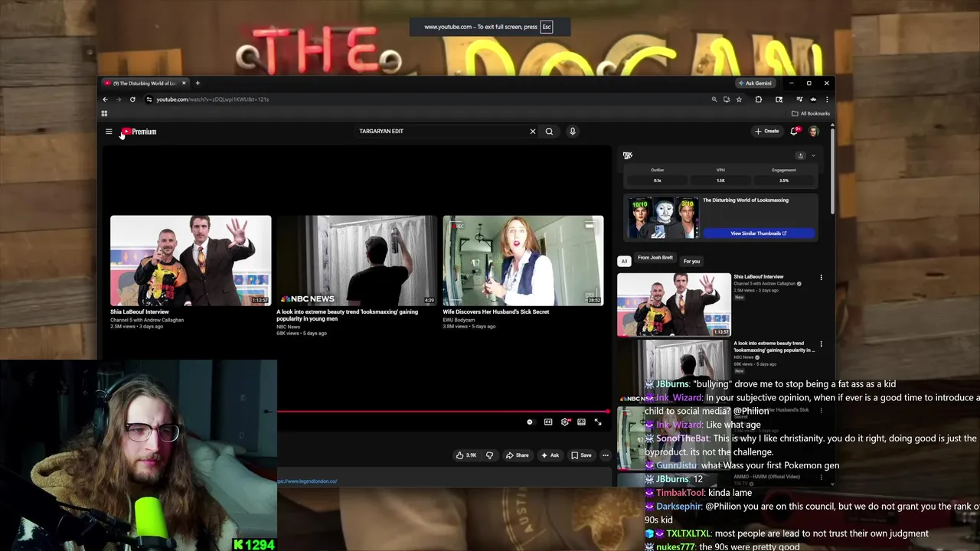Click the extension panel share icon
This screenshot has width=980, height=551.
(801, 155)
